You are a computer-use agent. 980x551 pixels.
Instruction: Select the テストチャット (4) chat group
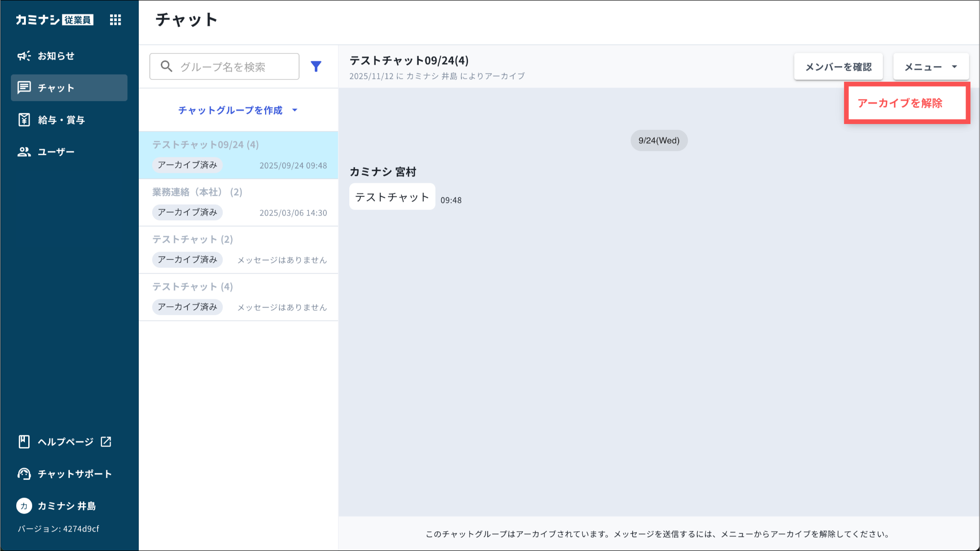238,297
